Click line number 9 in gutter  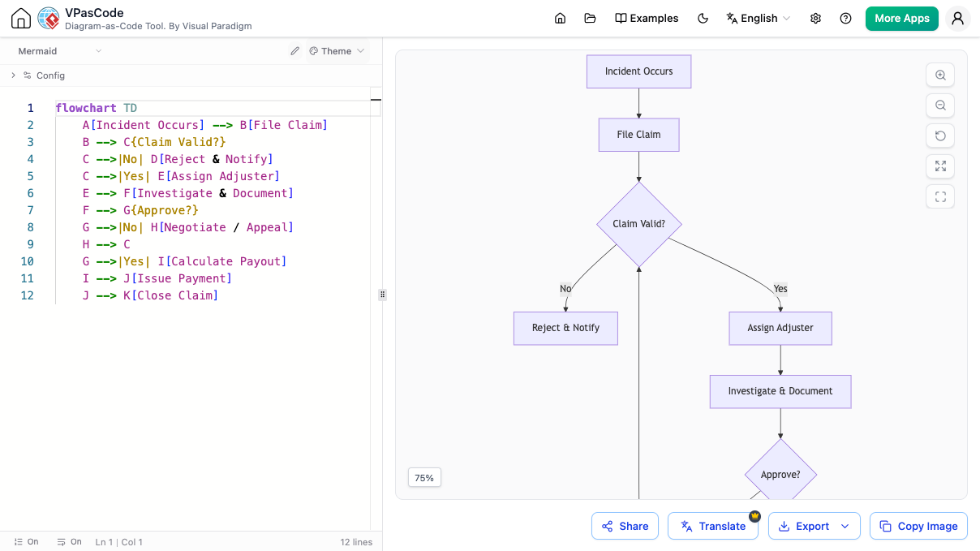[30, 244]
